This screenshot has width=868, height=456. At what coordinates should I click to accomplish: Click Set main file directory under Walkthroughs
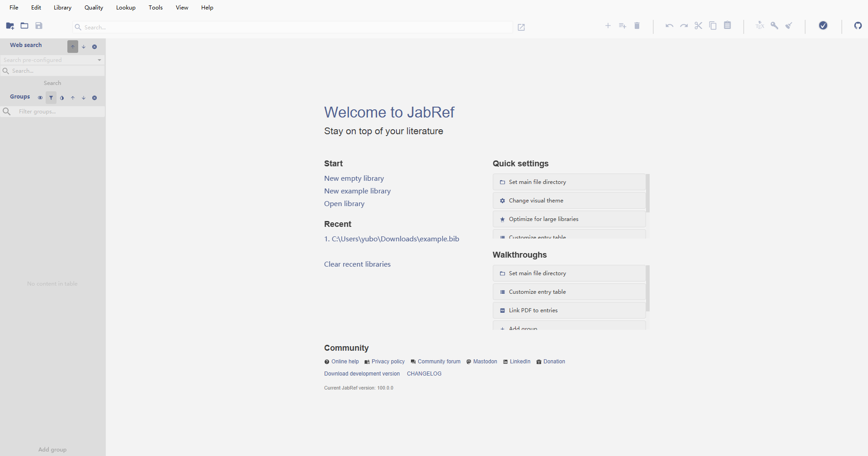point(569,273)
